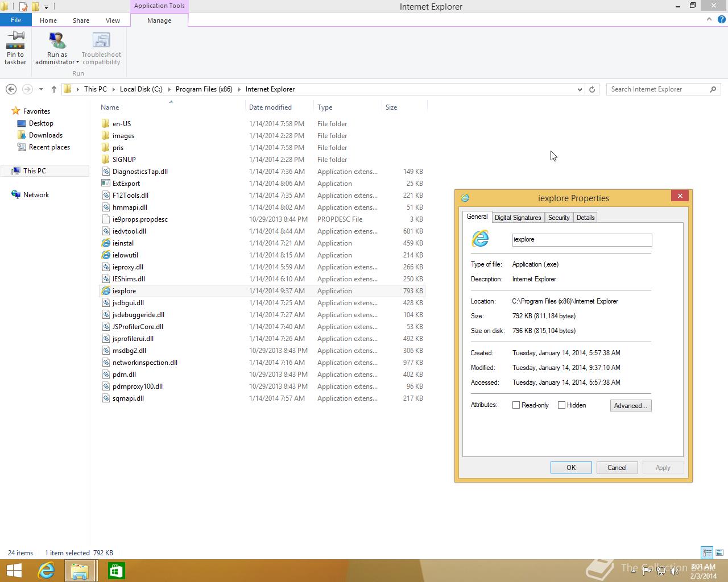Select This PC in the navigation pane
728x582 pixels.
(x=45, y=171)
